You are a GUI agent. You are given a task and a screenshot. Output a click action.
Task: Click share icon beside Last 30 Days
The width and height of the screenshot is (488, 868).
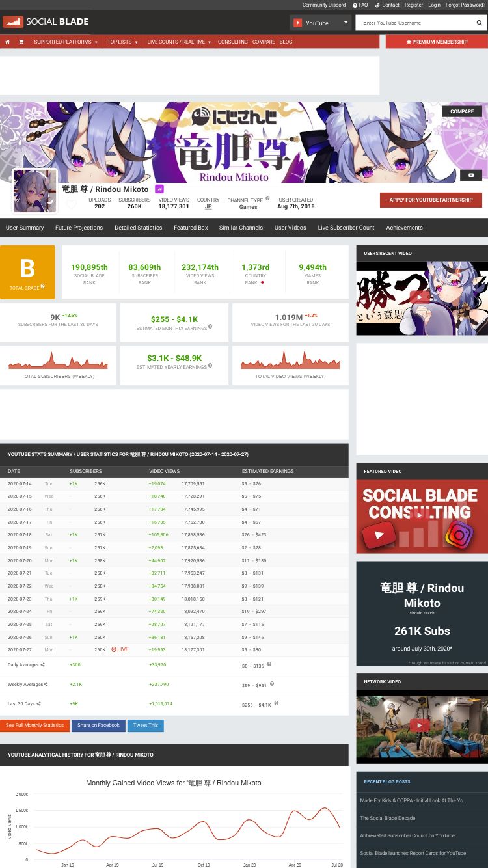[39, 704]
